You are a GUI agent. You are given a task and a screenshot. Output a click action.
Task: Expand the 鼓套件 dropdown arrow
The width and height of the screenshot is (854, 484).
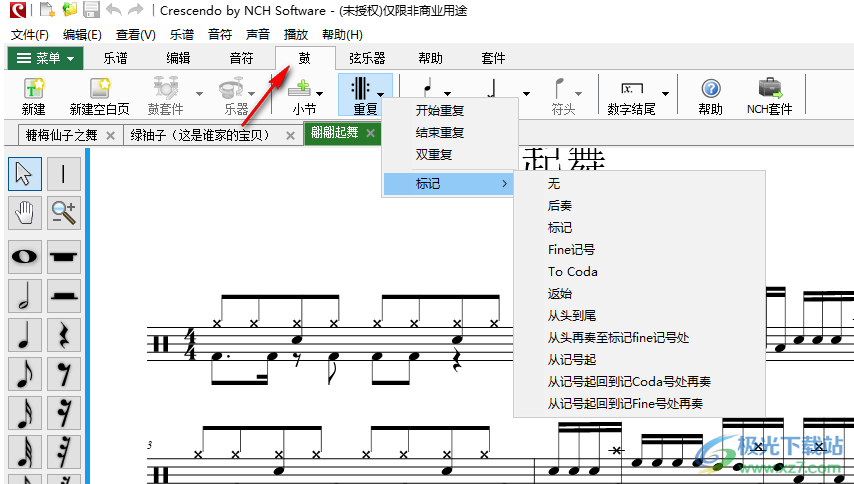coord(199,94)
